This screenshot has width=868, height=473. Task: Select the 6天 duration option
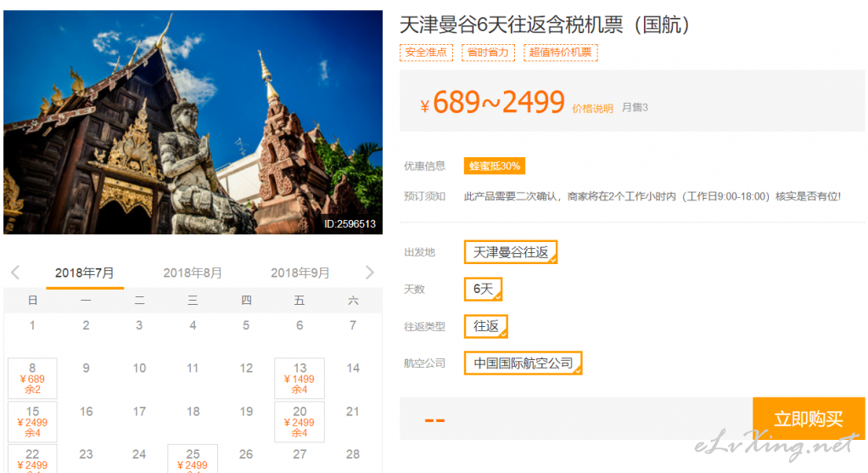click(483, 289)
